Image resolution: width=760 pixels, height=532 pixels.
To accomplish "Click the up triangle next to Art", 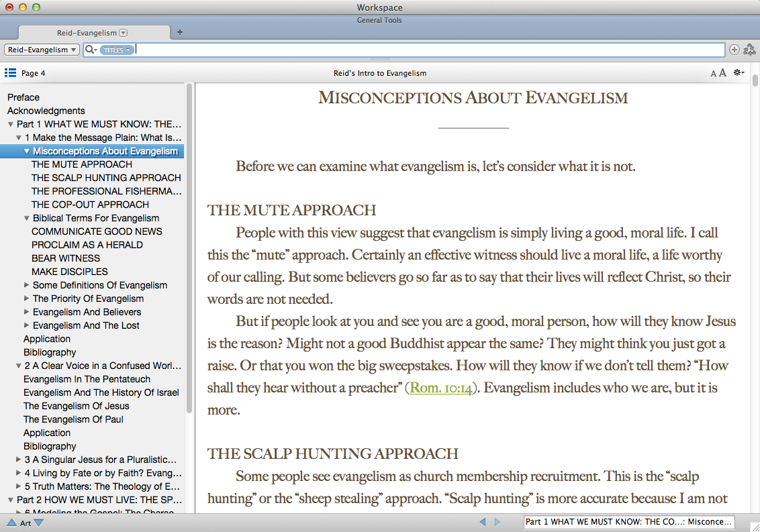I will pos(11,523).
